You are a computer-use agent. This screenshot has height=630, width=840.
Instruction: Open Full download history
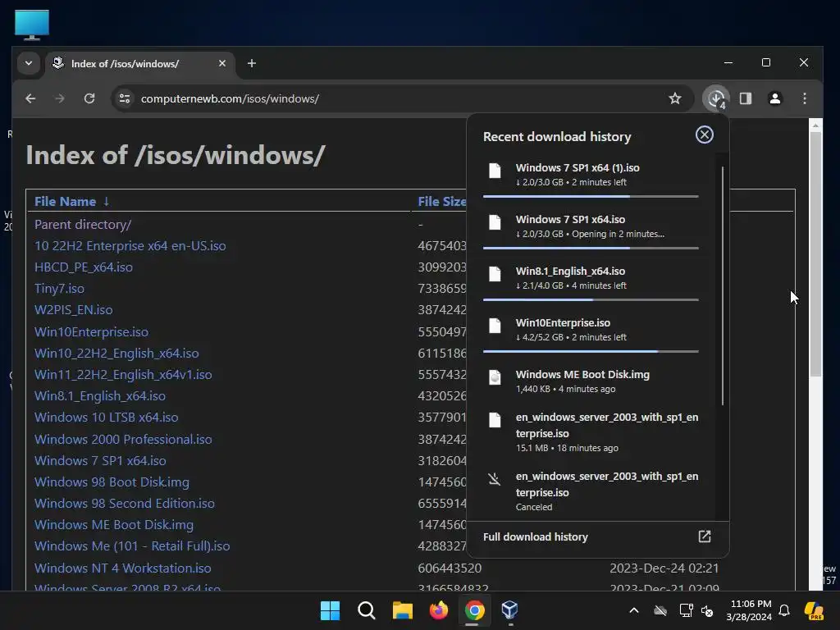tap(535, 536)
